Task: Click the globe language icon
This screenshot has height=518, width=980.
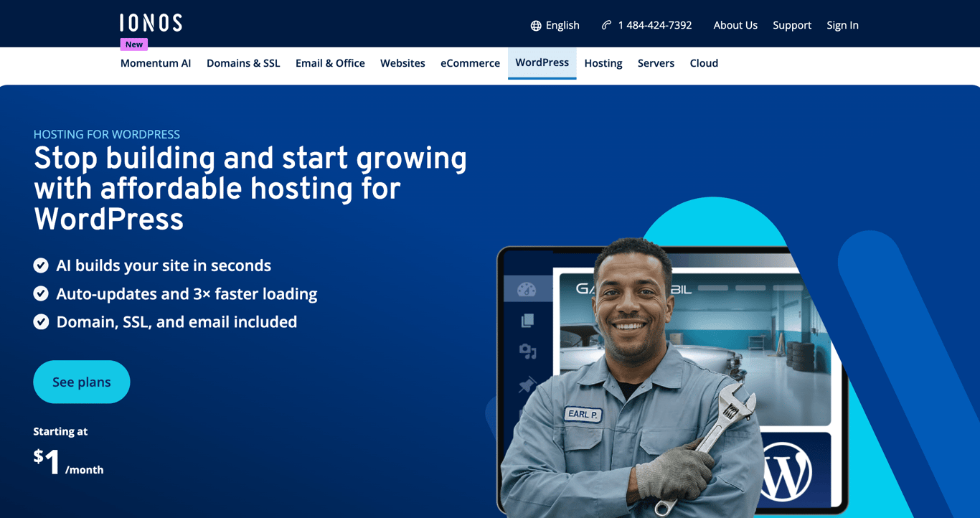Action: tap(536, 26)
